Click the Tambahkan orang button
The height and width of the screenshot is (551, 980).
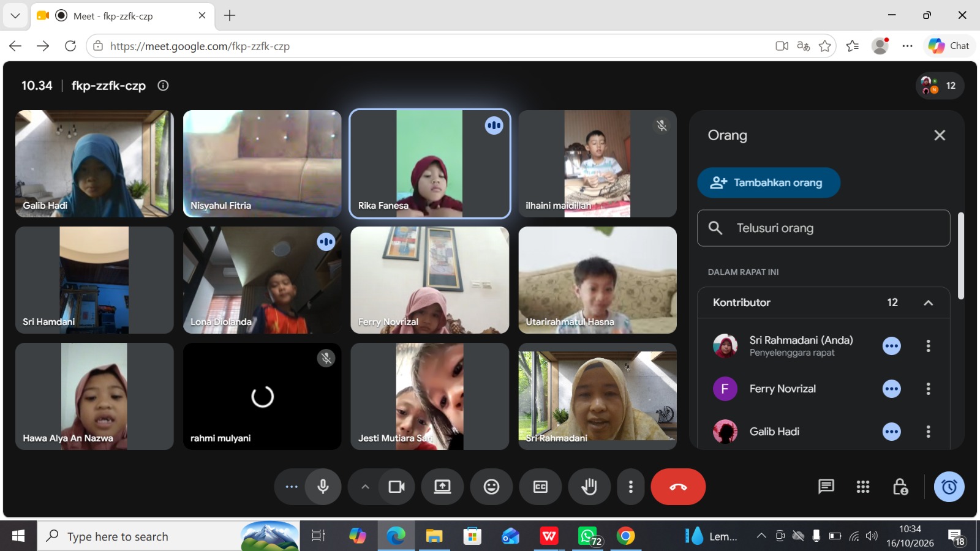click(x=769, y=182)
